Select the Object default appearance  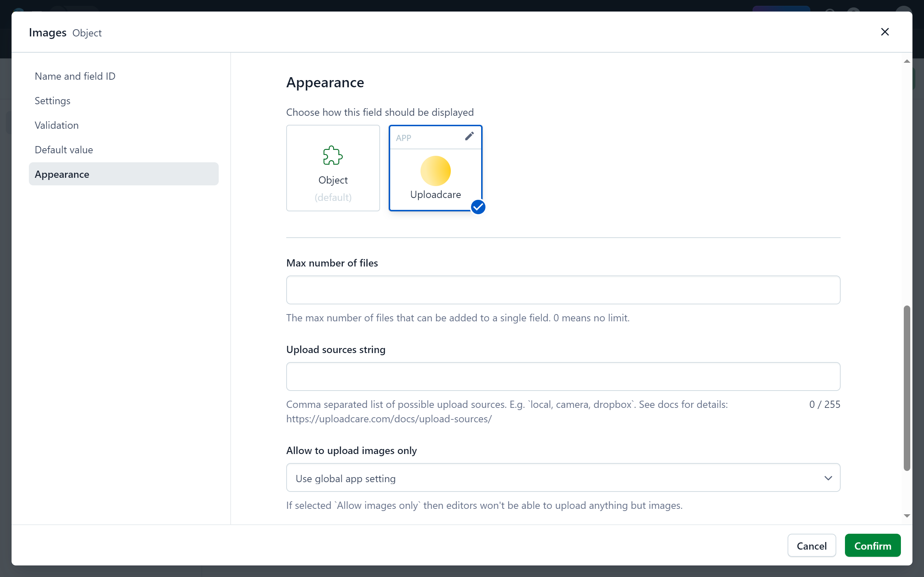(x=333, y=168)
